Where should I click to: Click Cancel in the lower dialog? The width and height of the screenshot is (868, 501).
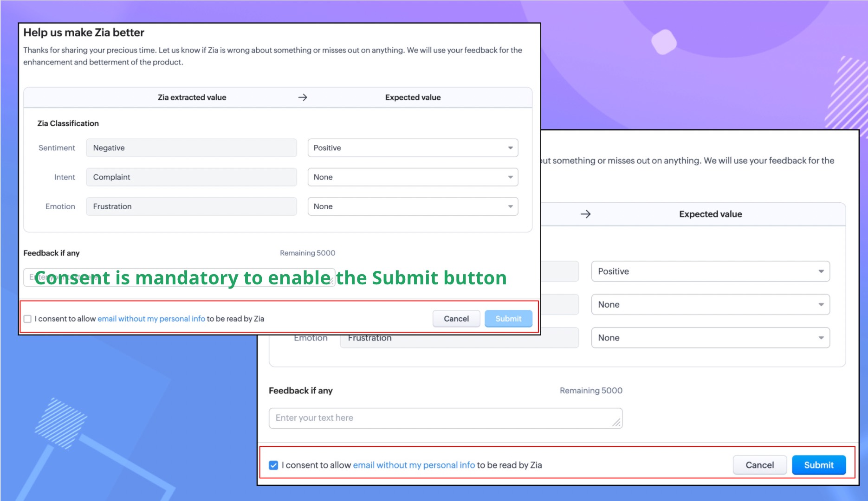click(760, 465)
